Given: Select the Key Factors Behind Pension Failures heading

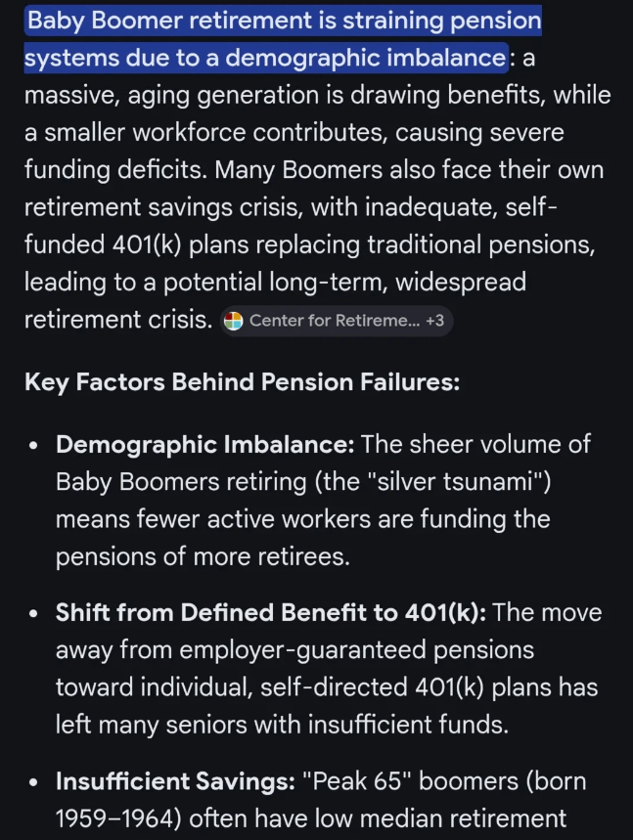Looking at the screenshot, I should pyautogui.click(x=242, y=382).
